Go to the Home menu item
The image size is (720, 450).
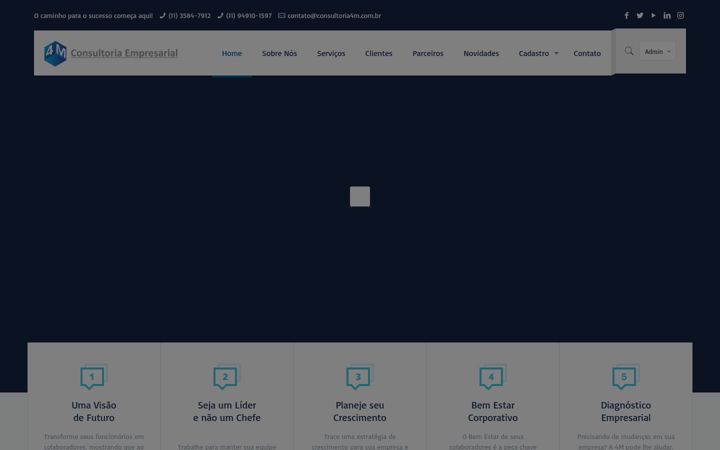(232, 53)
